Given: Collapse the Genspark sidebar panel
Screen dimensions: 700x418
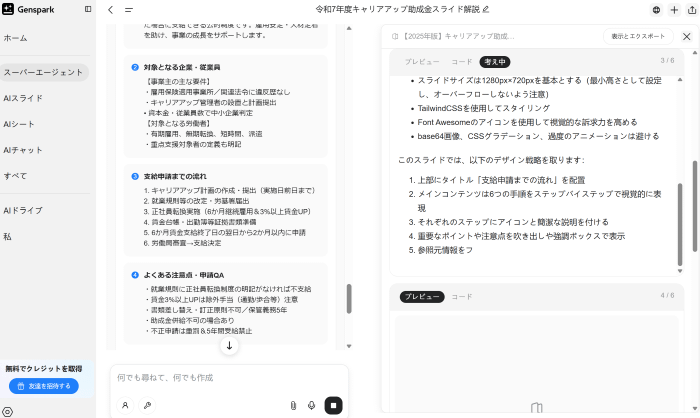Looking at the screenshot, I should pos(88,9).
